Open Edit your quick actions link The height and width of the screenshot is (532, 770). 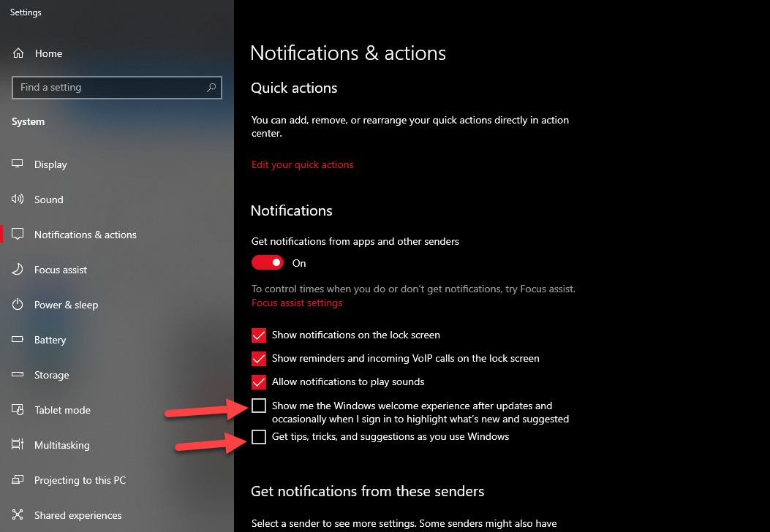coord(302,165)
